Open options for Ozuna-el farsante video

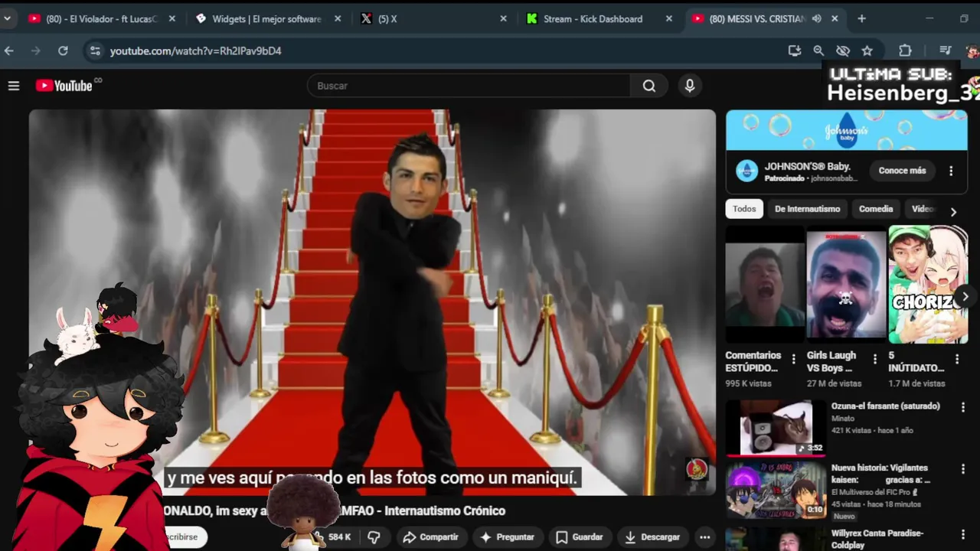[962, 407]
